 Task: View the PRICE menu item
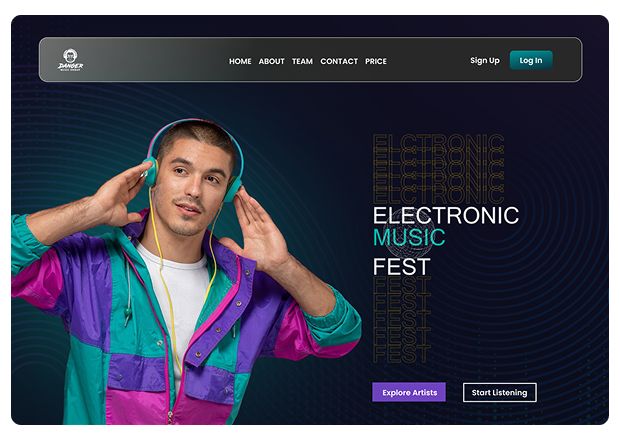click(x=376, y=61)
